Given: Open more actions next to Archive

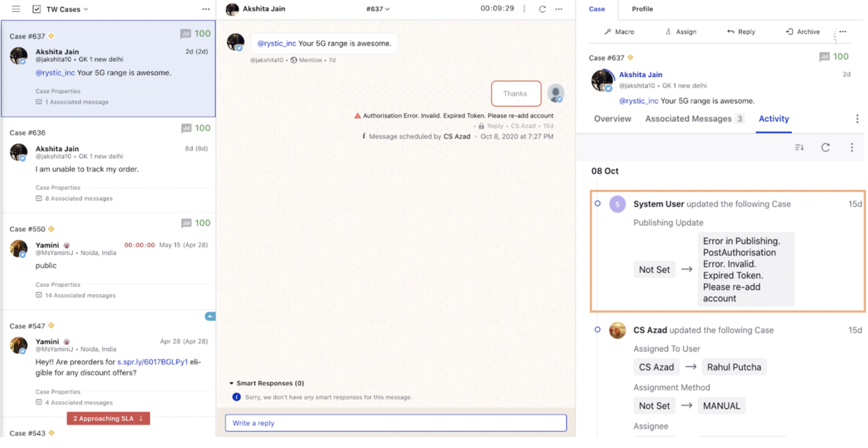Looking at the screenshot, I should click(x=843, y=32).
